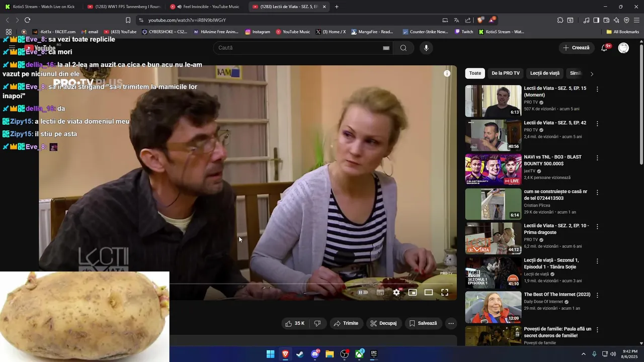The width and height of the screenshot is (644, 362).
Task: Dislike the video
Action: [317, 323]
